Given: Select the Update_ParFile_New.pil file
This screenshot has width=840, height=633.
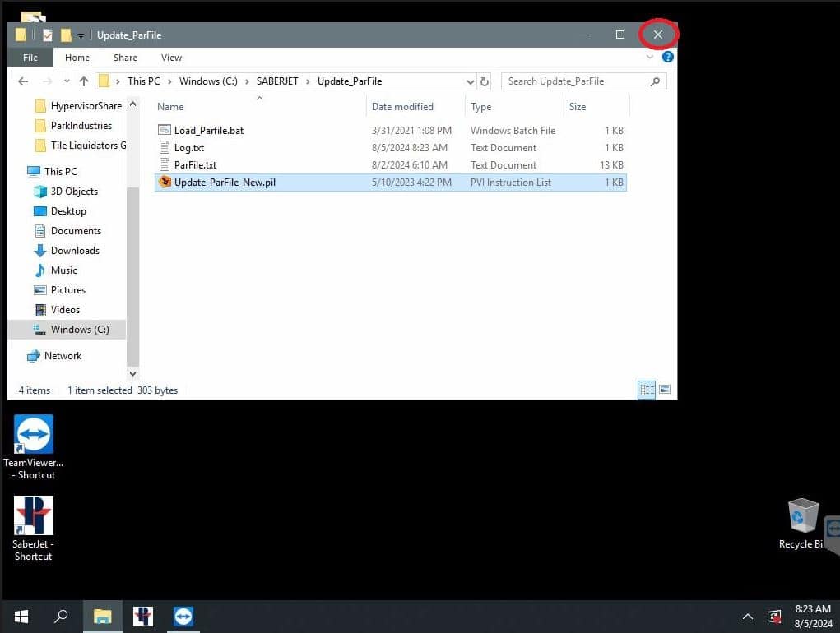Looking at the screenshot, I should [390, 183].
